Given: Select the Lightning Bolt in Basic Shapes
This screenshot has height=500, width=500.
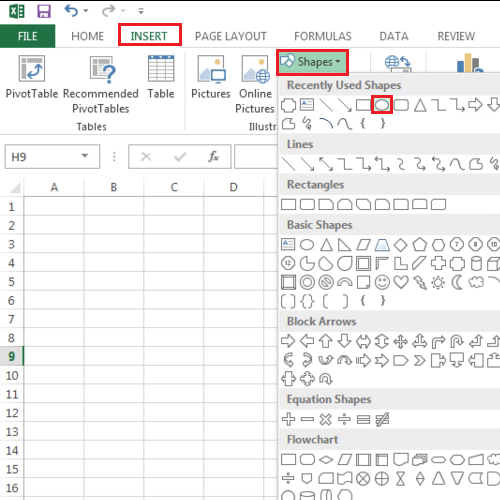Looking at the screenshot, I should 419,282.
